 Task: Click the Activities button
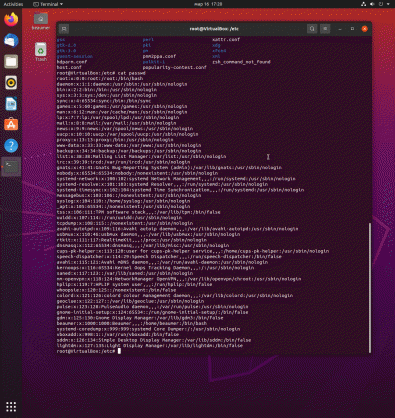tap(13, 4)
